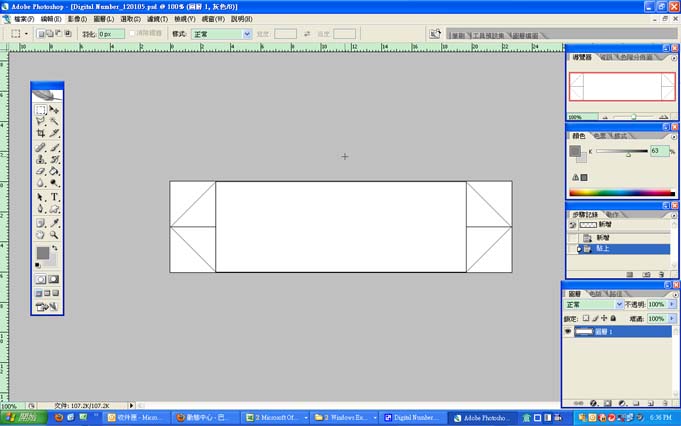This screenshot has width=681, height=426.
Task: Pick the Paint Bucket tool
Action: click(54, 171)
